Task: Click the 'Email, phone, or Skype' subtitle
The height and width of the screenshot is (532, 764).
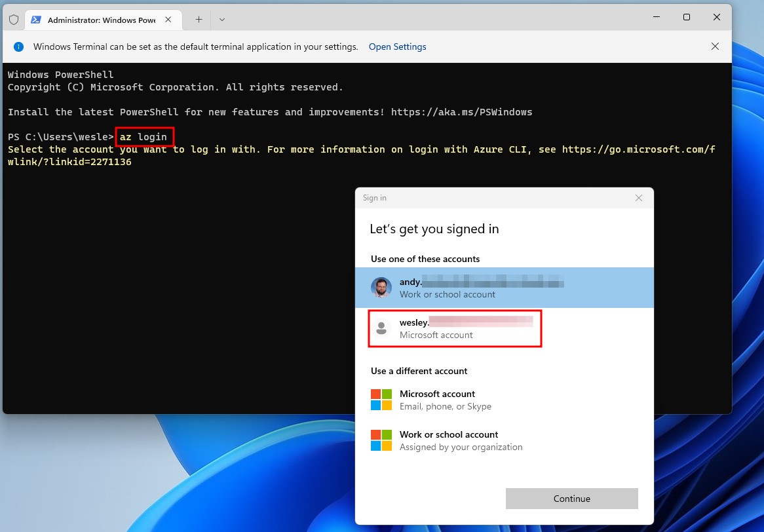Action: [446, 406]
